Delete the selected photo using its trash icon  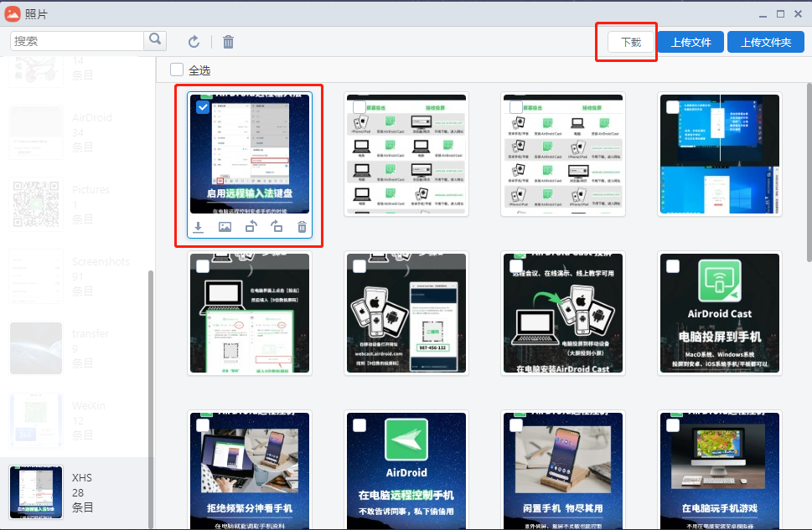[303, 226]
